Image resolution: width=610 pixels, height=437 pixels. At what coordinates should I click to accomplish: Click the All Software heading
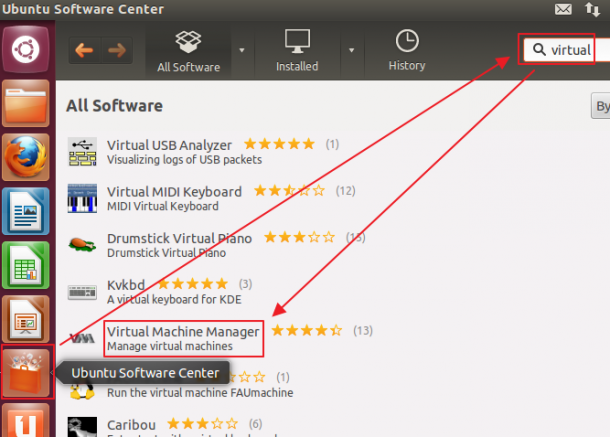[114, 106]
